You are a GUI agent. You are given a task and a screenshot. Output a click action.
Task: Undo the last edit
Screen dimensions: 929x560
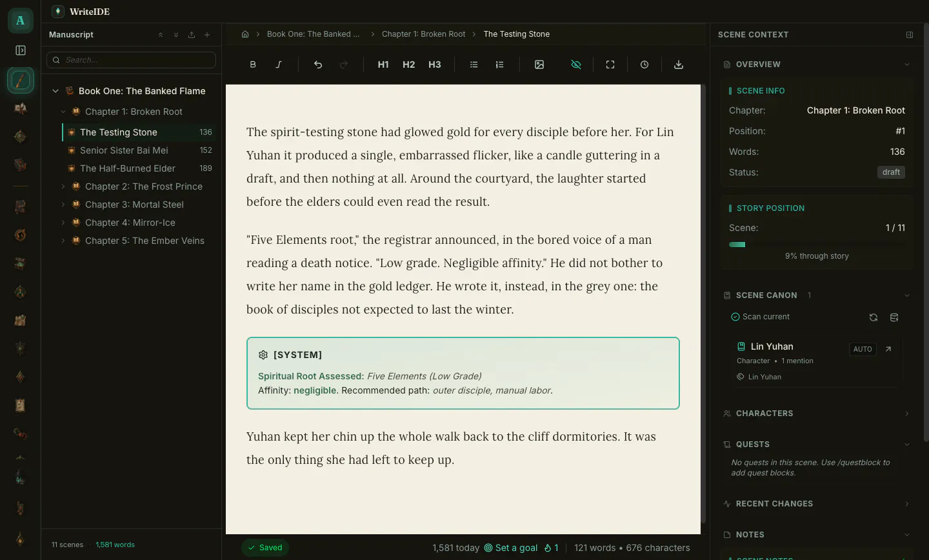tap(318, 65)
